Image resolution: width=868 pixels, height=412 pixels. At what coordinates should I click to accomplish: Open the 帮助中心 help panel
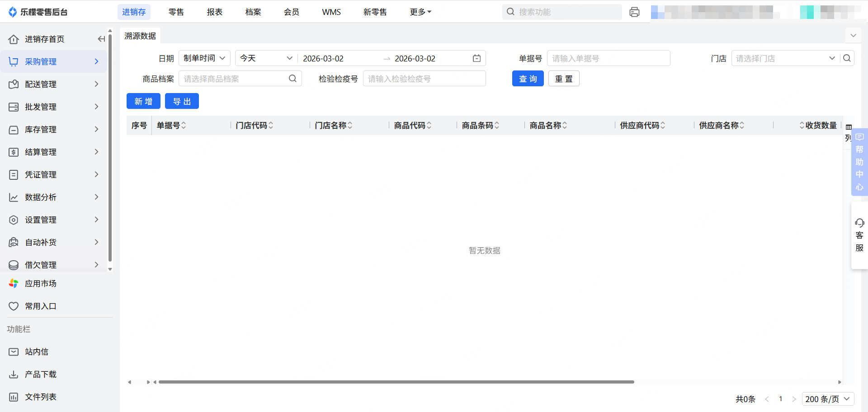(x=859, y=162)
